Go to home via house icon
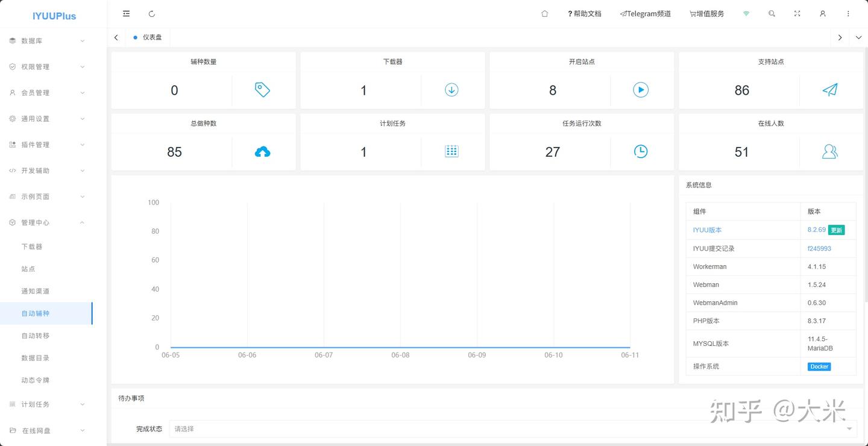The height and width of the screenshot is (446, 868). [545, 13]
